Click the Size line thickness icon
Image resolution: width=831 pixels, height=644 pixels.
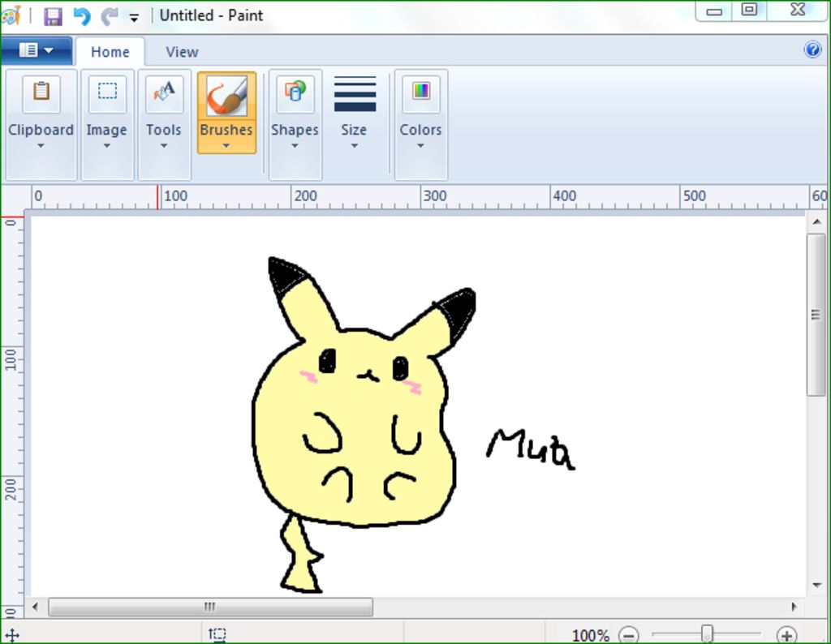tap(355, 94)
